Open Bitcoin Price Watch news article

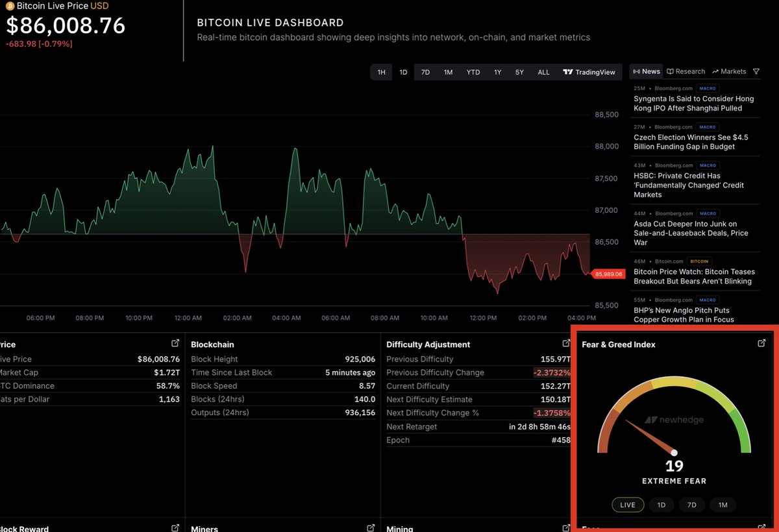[x=694, y=276]
